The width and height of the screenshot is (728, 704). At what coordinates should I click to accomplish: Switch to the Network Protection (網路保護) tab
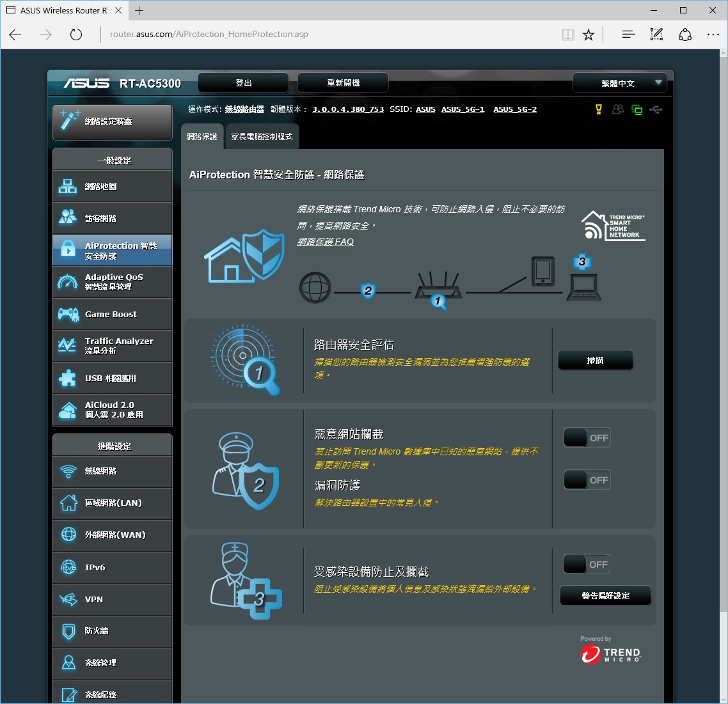[x=202, y=136]
